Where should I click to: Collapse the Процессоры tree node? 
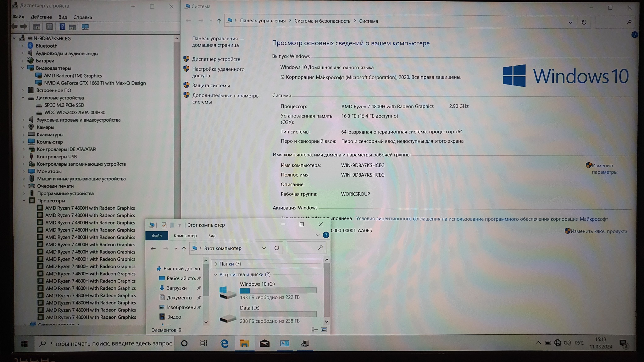[x=24, y=200]
